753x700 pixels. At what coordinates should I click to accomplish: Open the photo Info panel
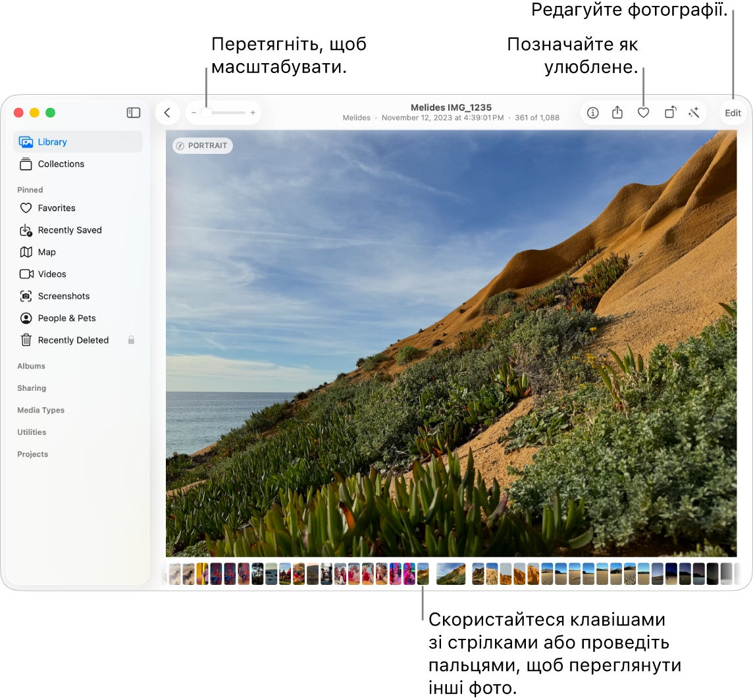click(x=592, y=113)
